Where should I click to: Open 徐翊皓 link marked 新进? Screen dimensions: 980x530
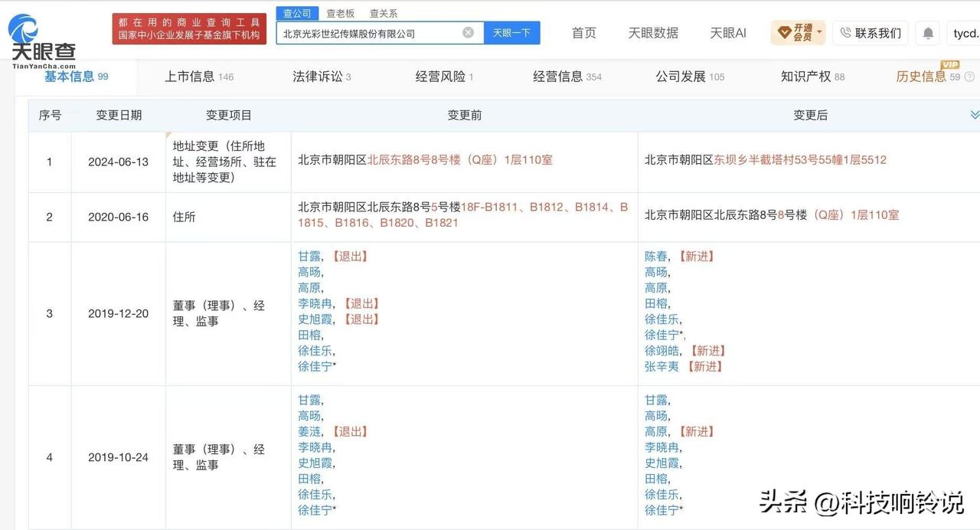(x=662, y=350)
